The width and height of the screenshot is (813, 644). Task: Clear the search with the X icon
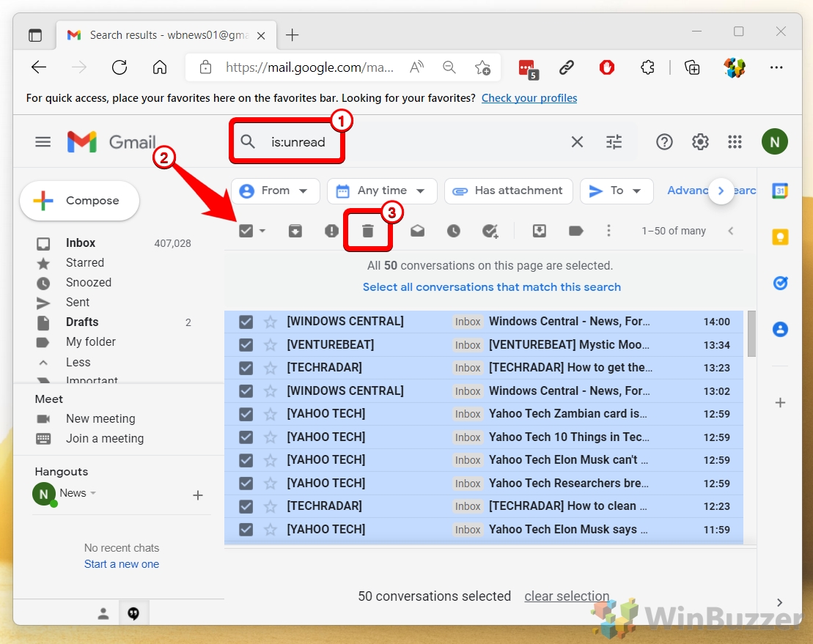coord(577,142)
